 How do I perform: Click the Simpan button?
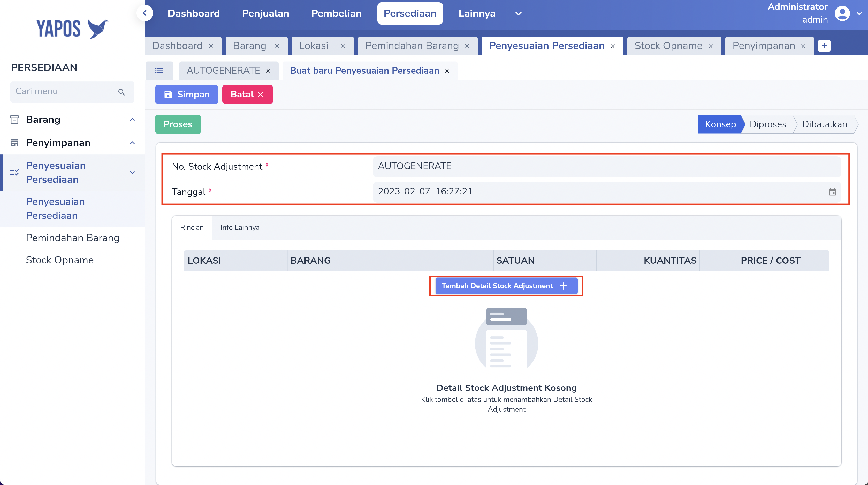tap(186, 95)
